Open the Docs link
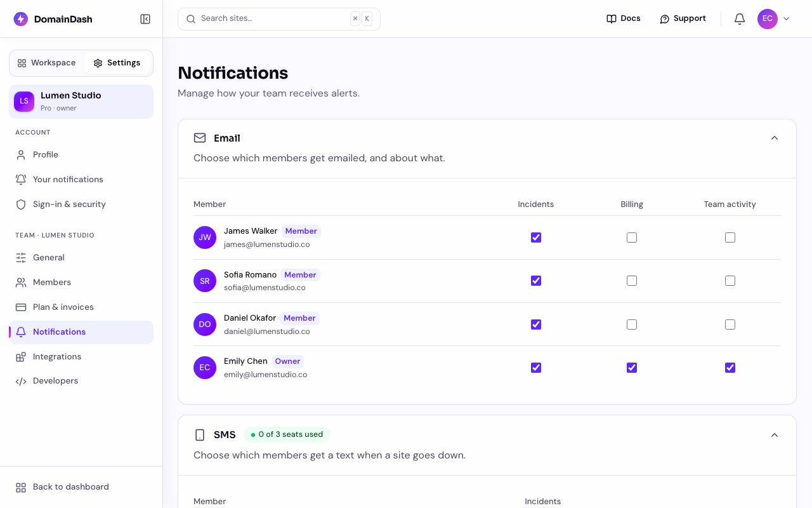812x508 pixels. [x=624, y=19]
